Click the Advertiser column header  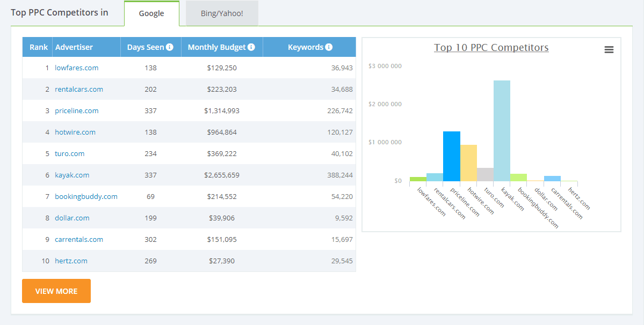tap(74, 47)
